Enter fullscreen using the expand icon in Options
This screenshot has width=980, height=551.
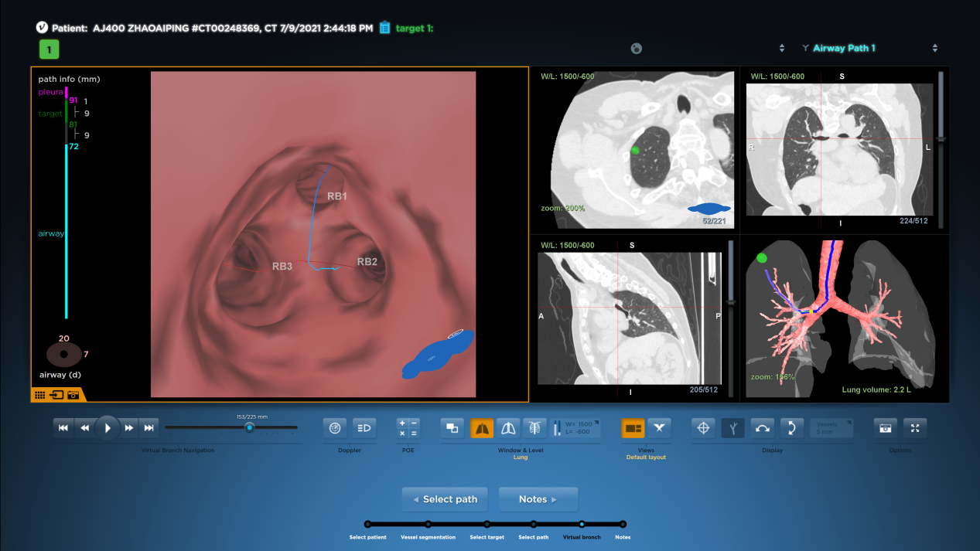(x=914, y=427)
